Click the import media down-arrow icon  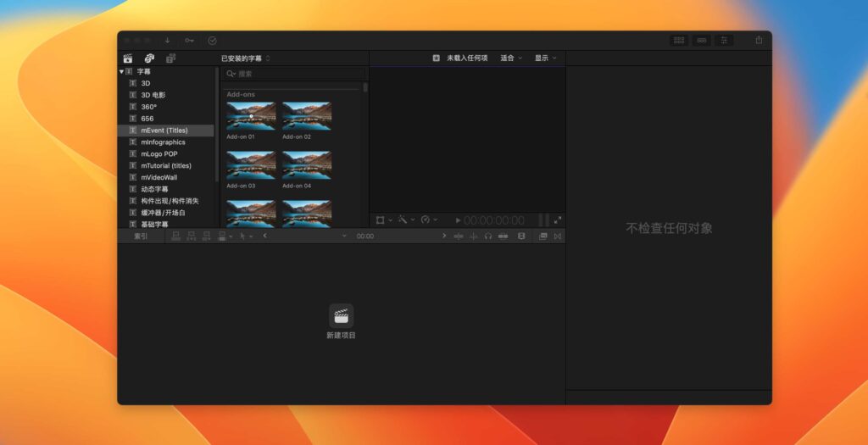[167, 41]
